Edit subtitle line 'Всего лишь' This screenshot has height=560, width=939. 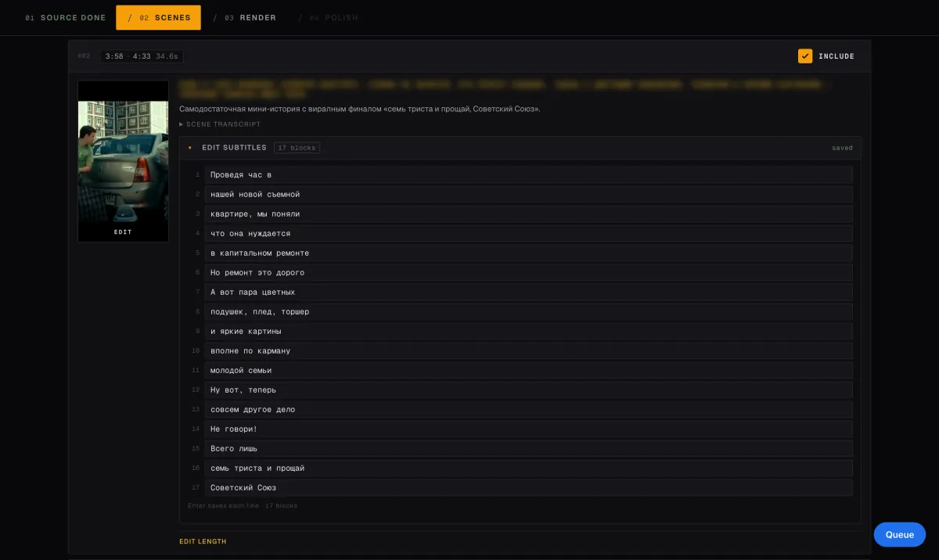[x=529, y=448]
